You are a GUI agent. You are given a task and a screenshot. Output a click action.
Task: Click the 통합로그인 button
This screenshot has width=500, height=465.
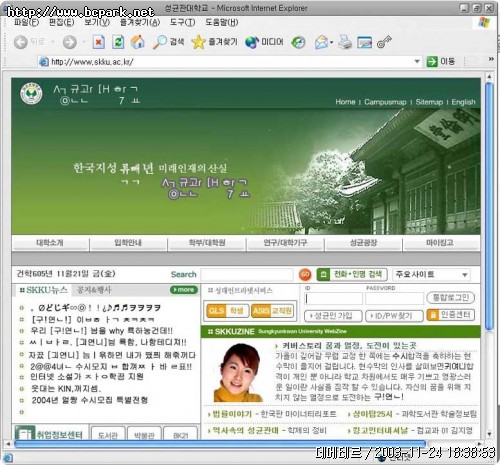pos(451,297)
